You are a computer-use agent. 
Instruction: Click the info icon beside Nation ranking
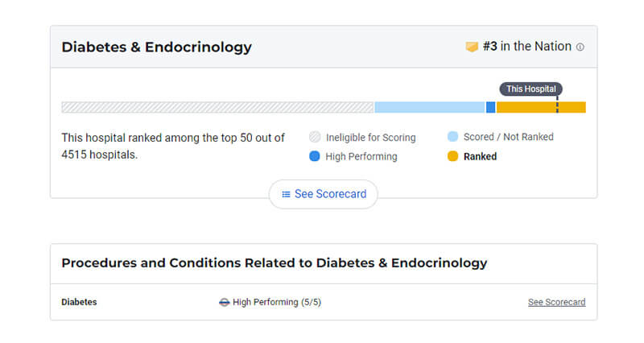(580, 47)
